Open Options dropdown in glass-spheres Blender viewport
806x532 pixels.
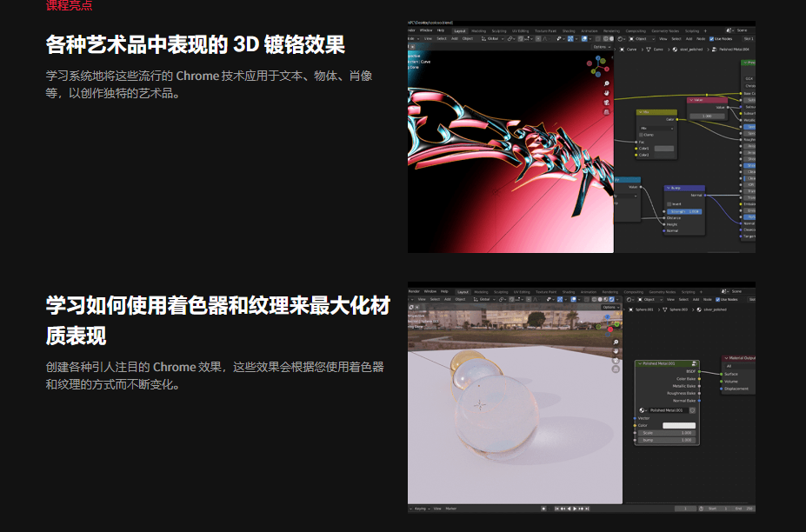coord(610,307)
